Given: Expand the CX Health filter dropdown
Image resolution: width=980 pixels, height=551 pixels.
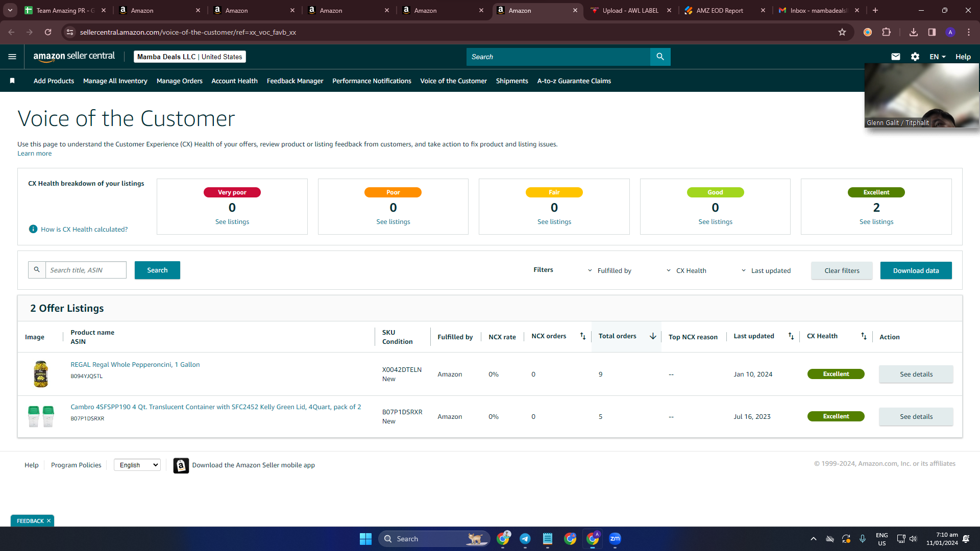Looking at the screenshot, I should pos(686,271).
